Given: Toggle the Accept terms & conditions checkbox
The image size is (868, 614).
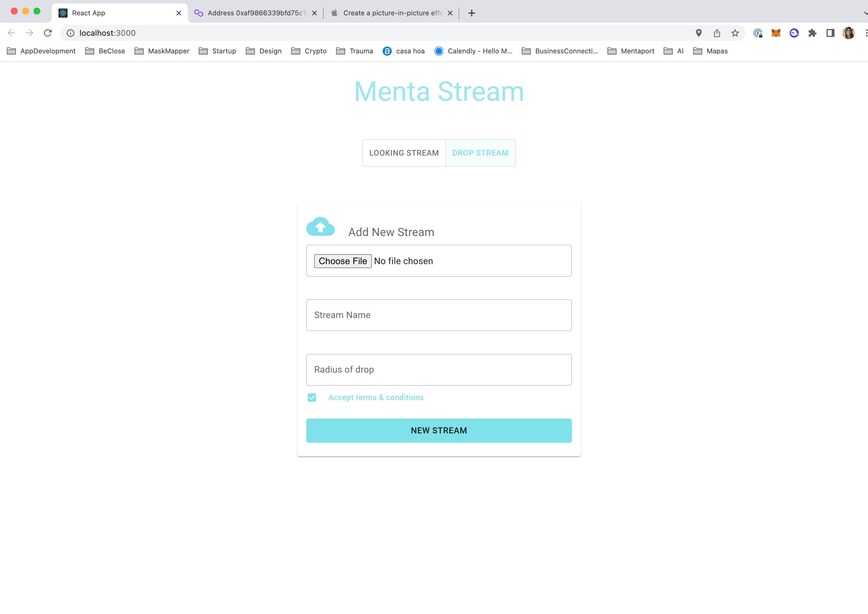Looking at the screenshot, I should coord(312,397).
